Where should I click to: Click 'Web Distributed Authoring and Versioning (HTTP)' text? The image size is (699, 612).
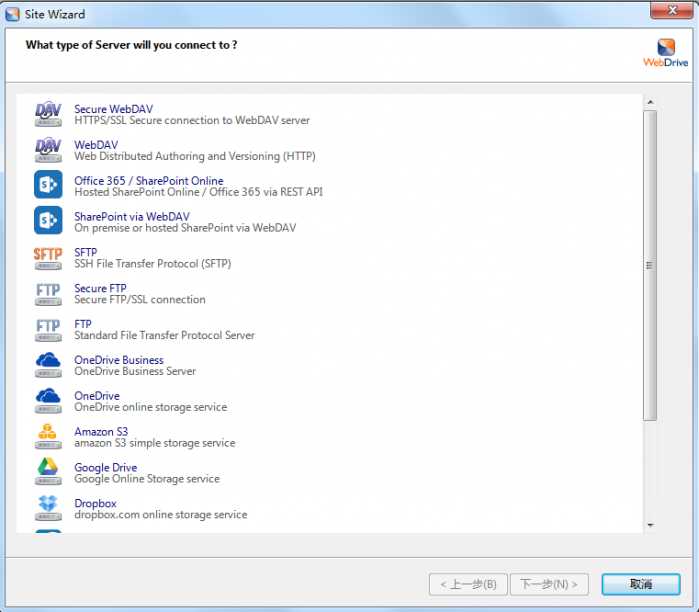[x=195, y=156]
